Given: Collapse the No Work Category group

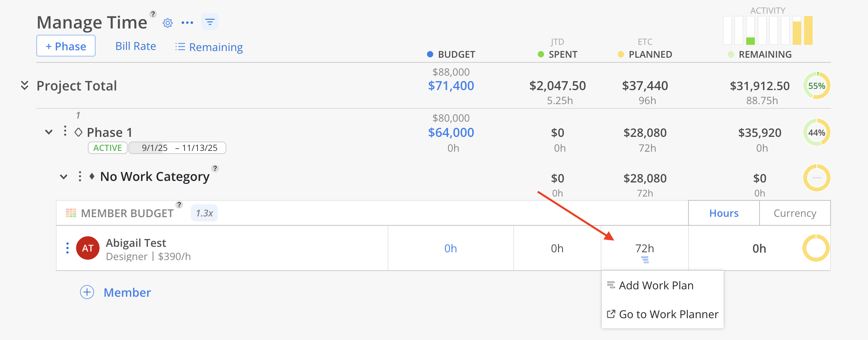Looking at the screenshot, I should (64, 177).
